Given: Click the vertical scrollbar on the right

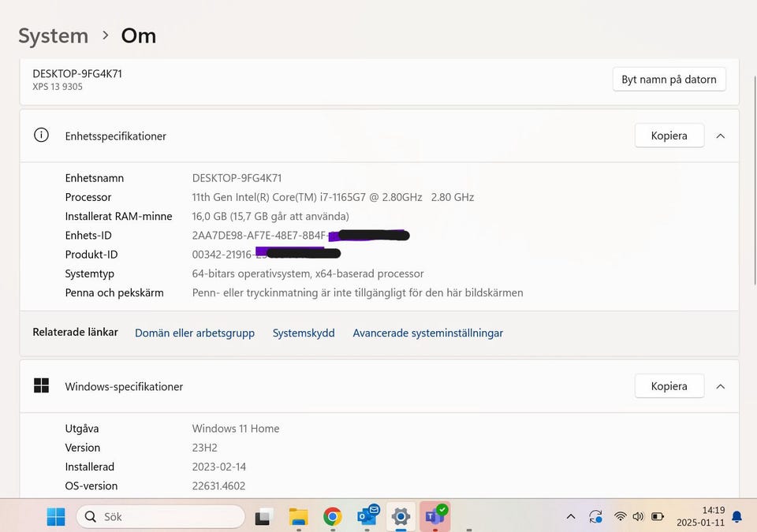Looking at the screenshot, I should (755, 180).
